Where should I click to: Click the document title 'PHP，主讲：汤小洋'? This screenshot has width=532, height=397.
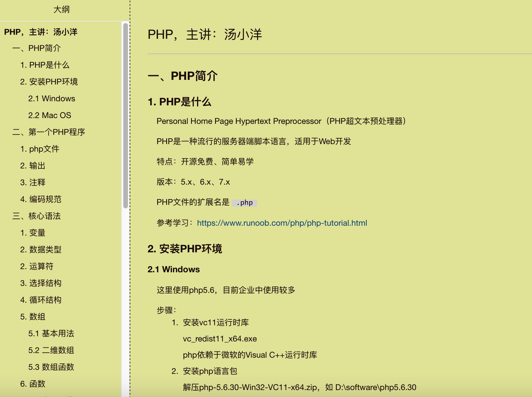(205, 34)
